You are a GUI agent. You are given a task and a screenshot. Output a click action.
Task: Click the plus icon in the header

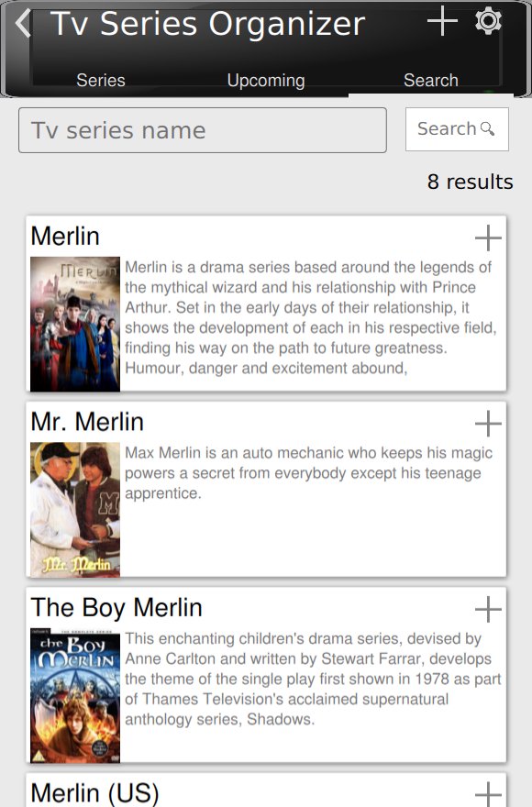pos(442,22)
